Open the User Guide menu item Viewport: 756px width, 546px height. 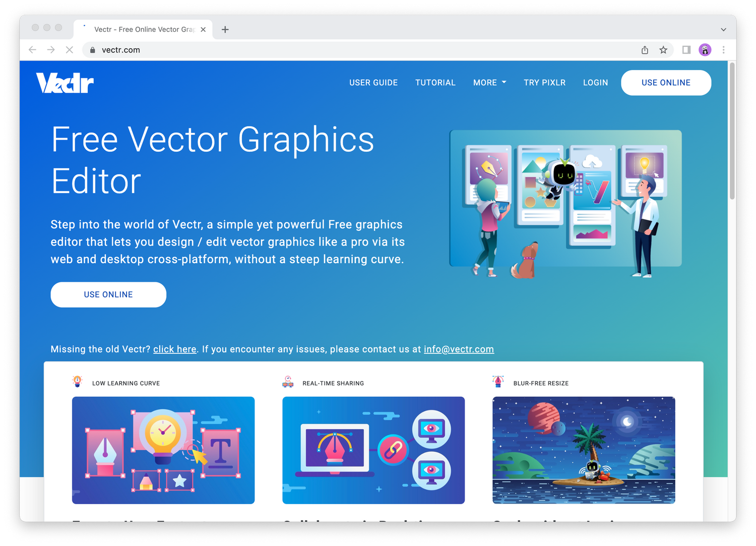point(373,83)
